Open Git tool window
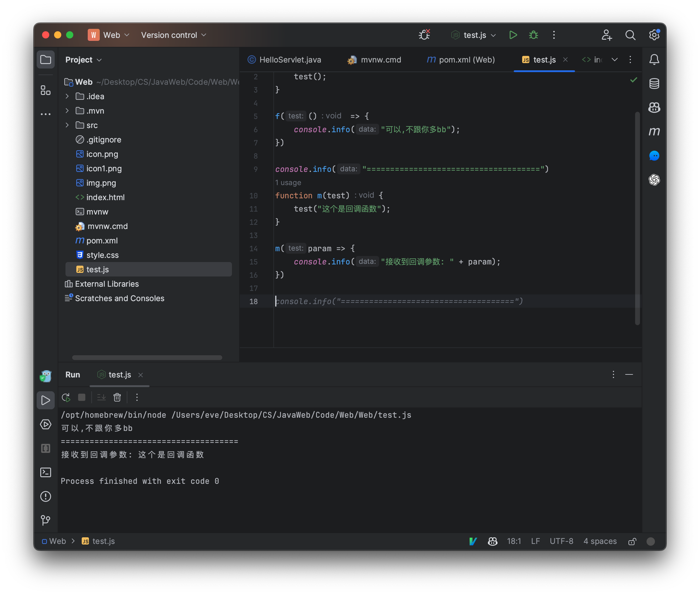700x595 pixels. (x=46, y=520)
